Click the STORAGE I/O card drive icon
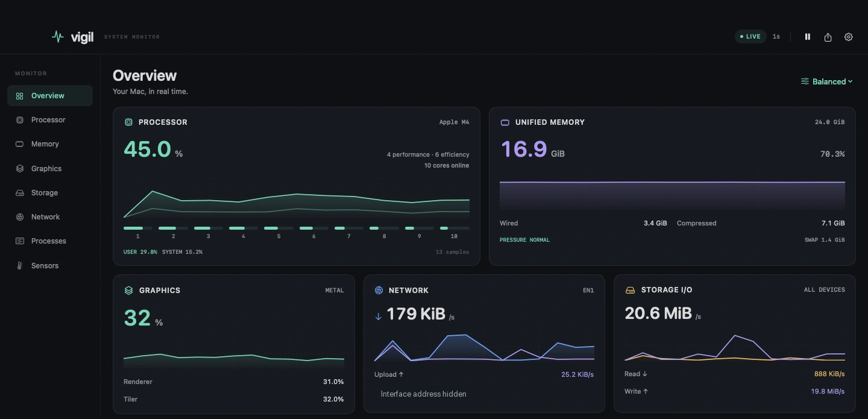The image size is (868, 419). pyautogui.click(x=630, y=291)
